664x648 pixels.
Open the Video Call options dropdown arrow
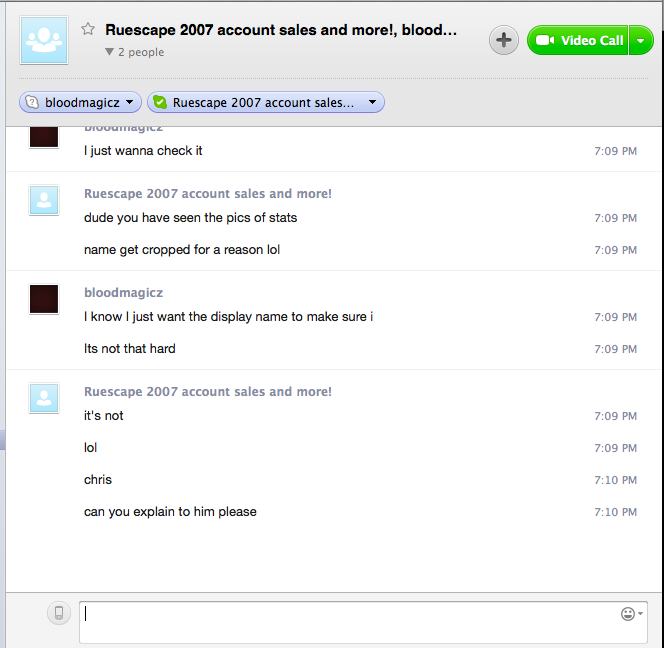[x=641, y=40]
